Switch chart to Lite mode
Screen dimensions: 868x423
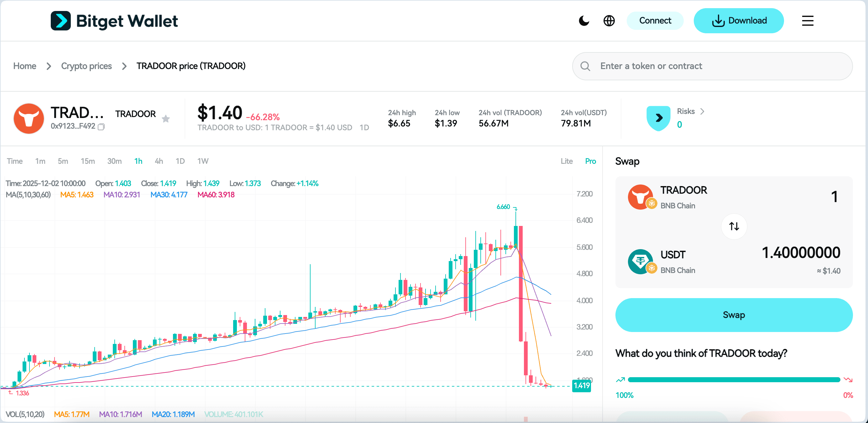(567, 161)
